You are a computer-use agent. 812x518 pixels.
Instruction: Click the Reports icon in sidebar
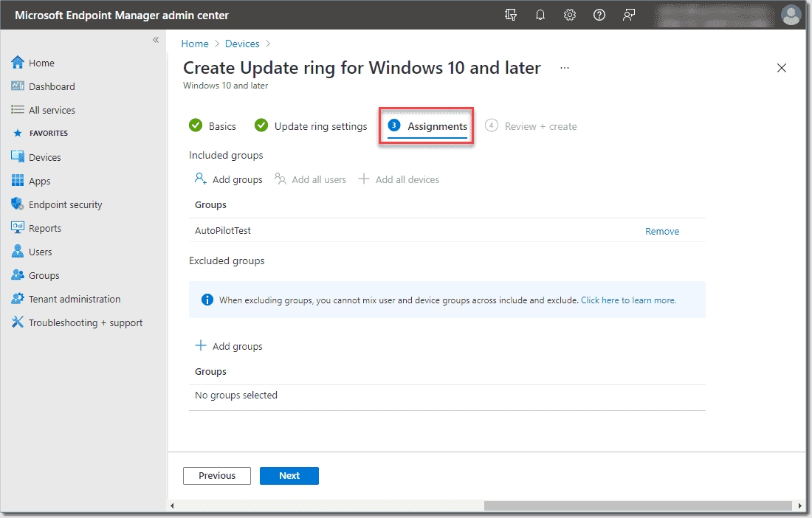pyautogui.click(x=18, y=228)
